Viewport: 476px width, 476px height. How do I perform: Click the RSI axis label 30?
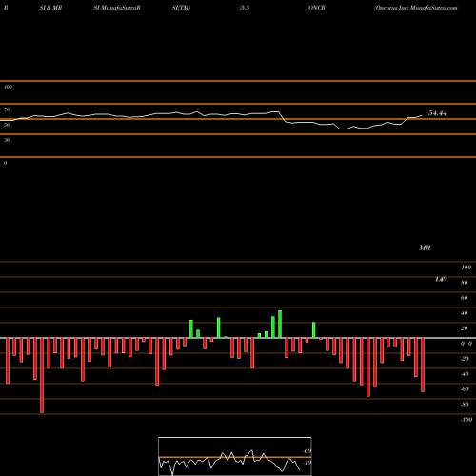coord(7,140)
